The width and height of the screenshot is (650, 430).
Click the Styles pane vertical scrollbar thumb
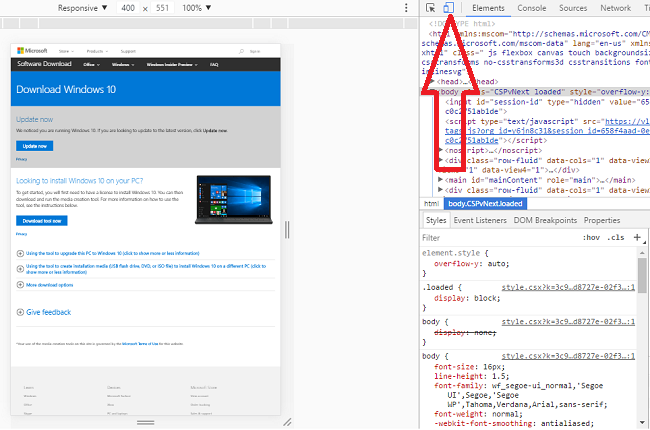tap(642, 275)
